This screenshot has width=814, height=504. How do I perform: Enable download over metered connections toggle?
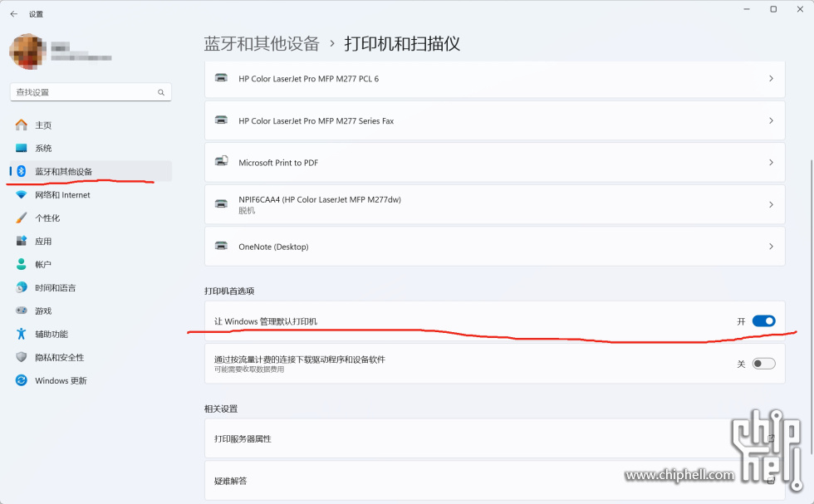pyautogui.click(x=763, y=364)
